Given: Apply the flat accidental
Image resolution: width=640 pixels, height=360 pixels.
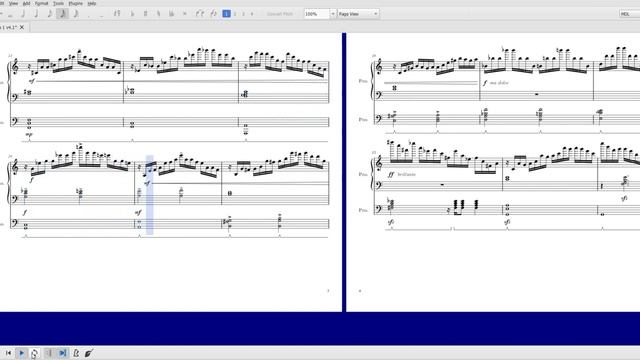Looking at the screenshot, I should click(132, 14).
